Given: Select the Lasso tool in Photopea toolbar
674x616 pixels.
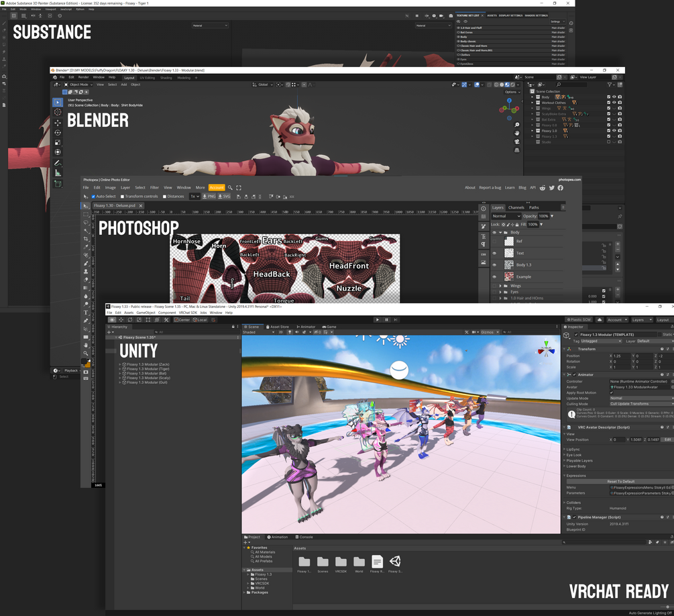Looking at the screenshot, I should (86, 222).
